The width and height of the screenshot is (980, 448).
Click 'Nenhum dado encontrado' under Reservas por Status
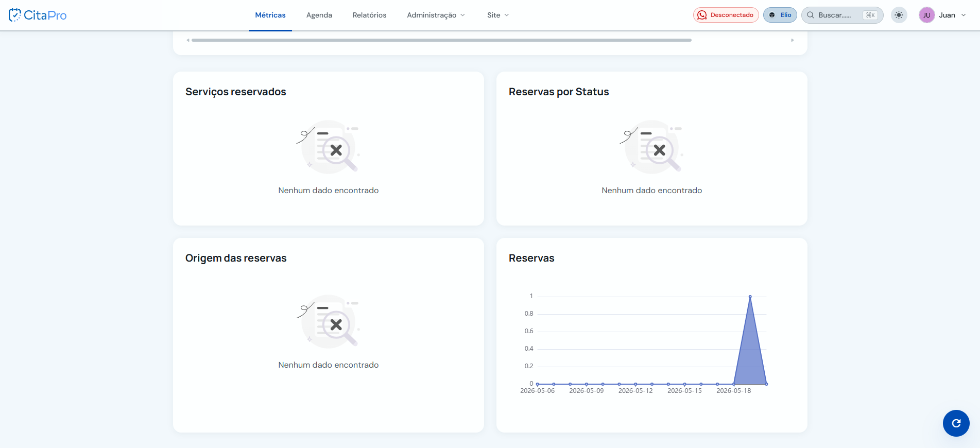(x=652, y=190)
